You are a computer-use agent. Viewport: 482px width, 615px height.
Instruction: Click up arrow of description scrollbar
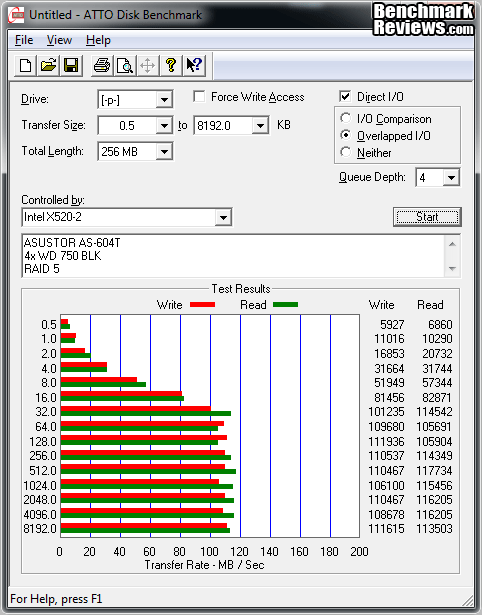coord(452,244)
